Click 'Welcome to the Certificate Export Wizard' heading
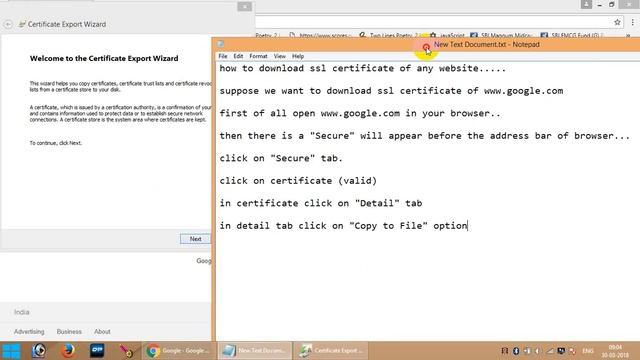The width and height of the screenshot is (640, 360). (x=104, y=58)
